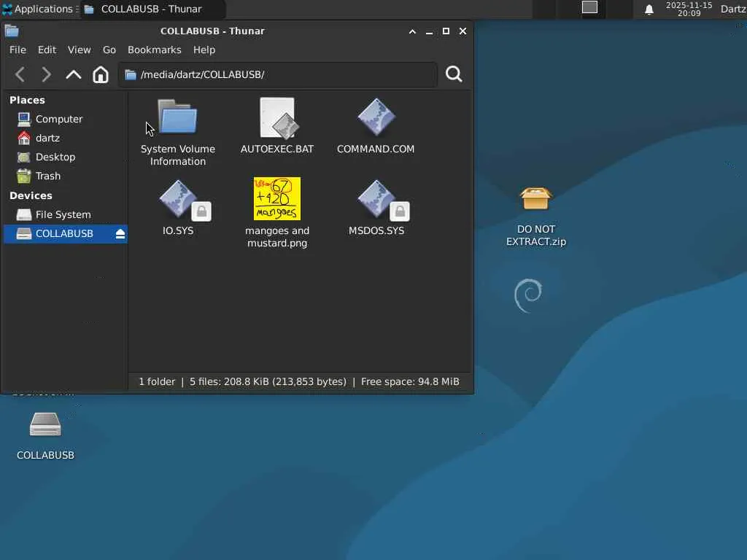This screenshot has width=747, height=560.
Task: Maximize the Thunar window
Action: (446, 31)
